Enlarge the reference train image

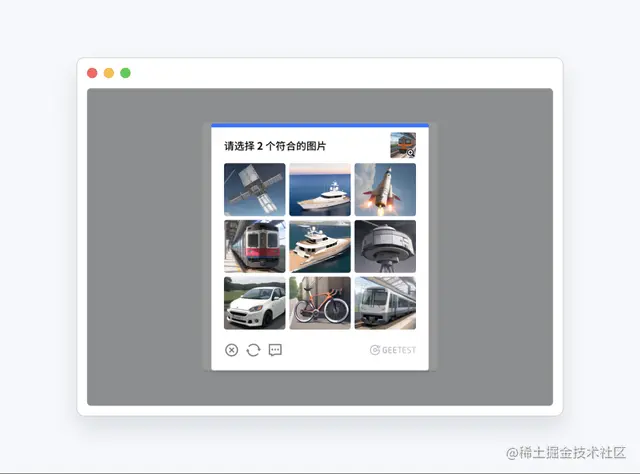tap(403, 145)
